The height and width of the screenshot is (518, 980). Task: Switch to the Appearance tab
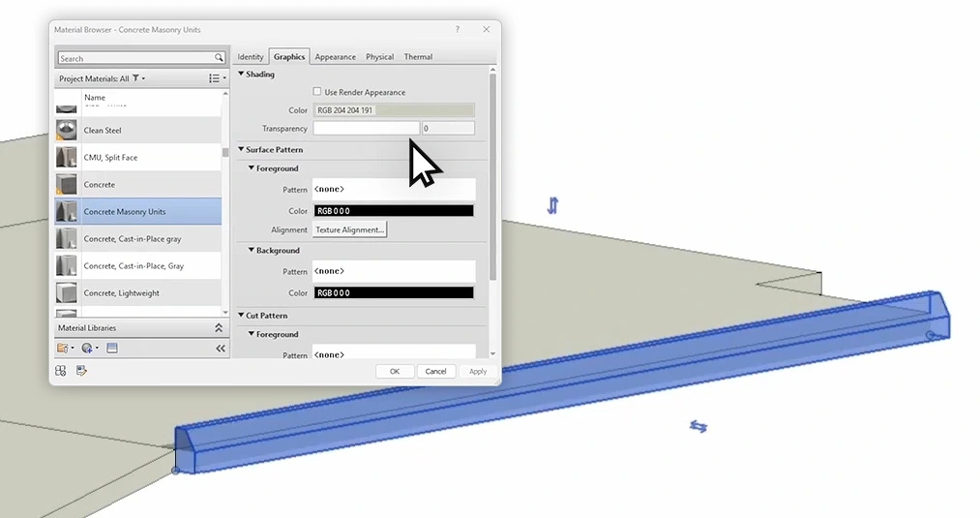[x=335, y=57]
